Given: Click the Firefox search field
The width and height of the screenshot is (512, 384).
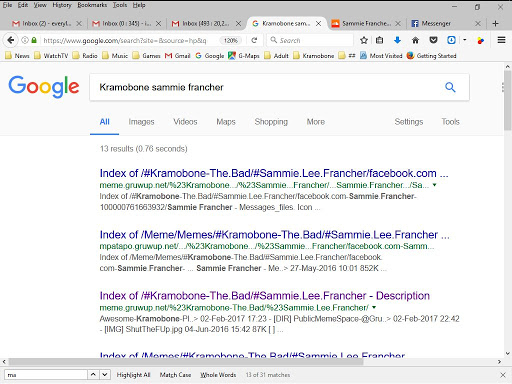Looking at the screenshot, I should coord(310,40).
